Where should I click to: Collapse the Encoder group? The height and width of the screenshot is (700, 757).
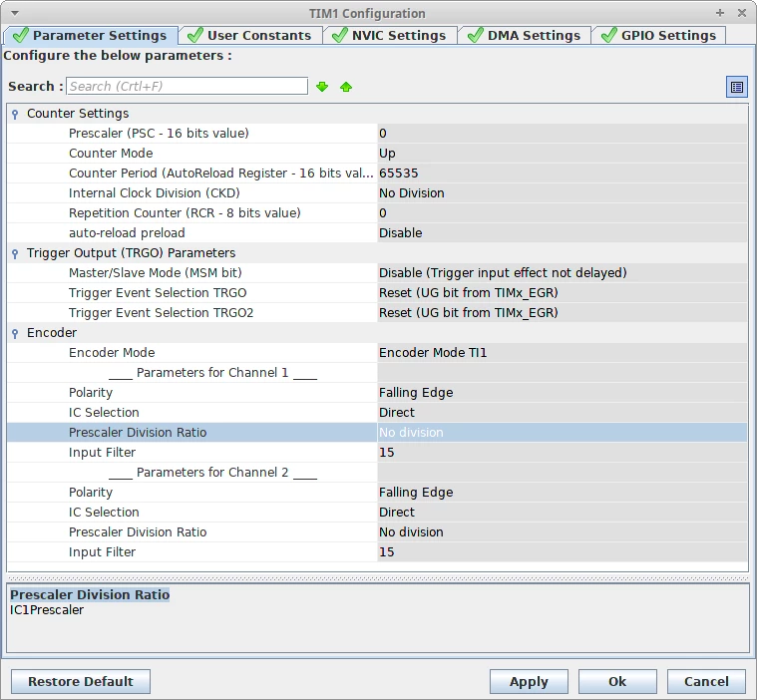[x=15, y=333]
